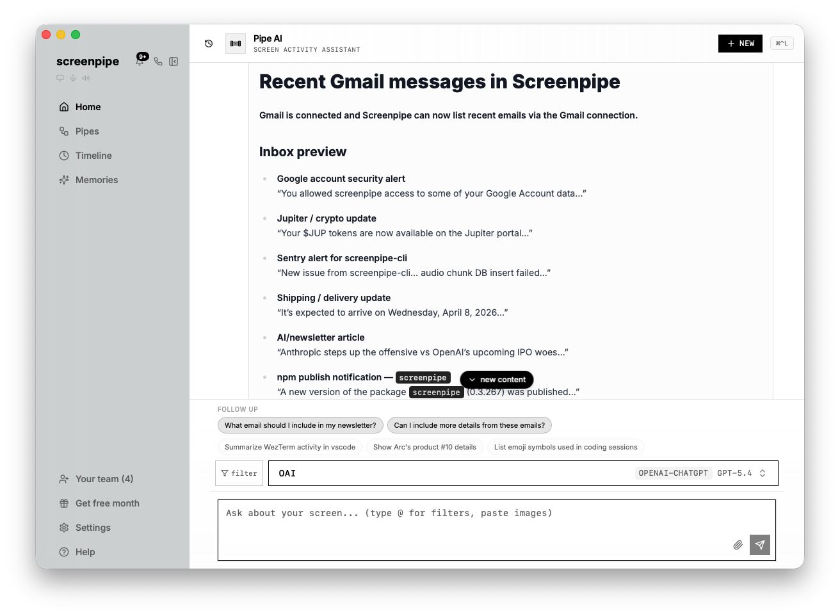Open the filter dropdown
This screenshot has width=840, height=616.
click(239, 473)
